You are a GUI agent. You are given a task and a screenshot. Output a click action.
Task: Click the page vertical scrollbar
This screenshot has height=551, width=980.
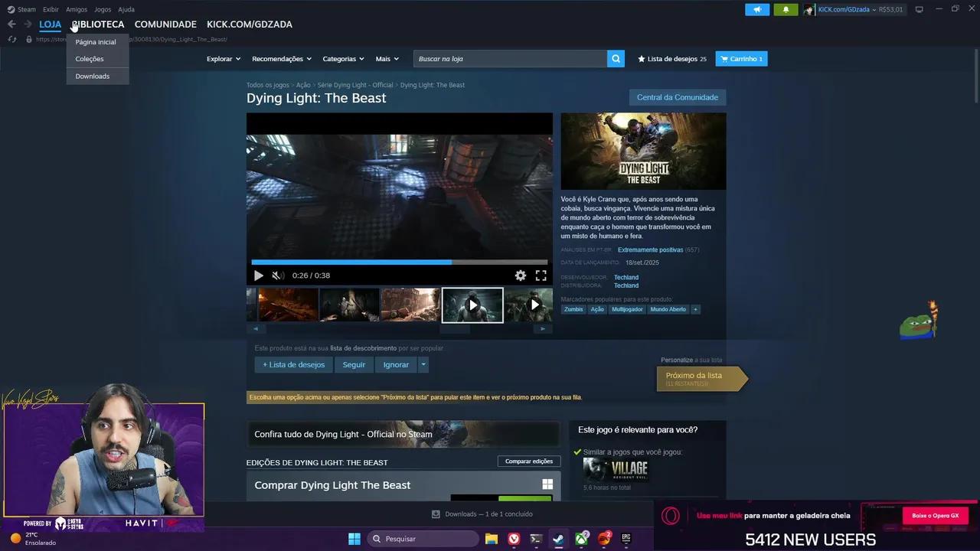pos(975,77)
